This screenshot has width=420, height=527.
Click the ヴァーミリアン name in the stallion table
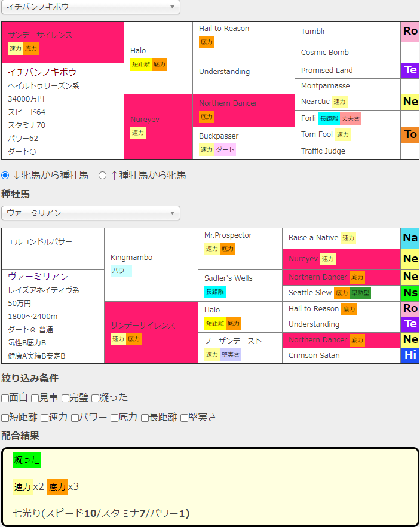tap(38, 277)
